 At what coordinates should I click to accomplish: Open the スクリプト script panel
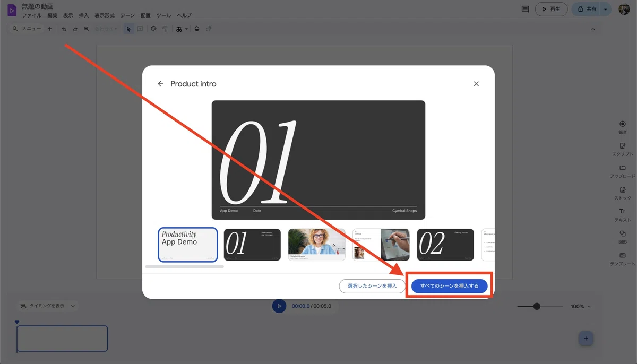point(623,149)
